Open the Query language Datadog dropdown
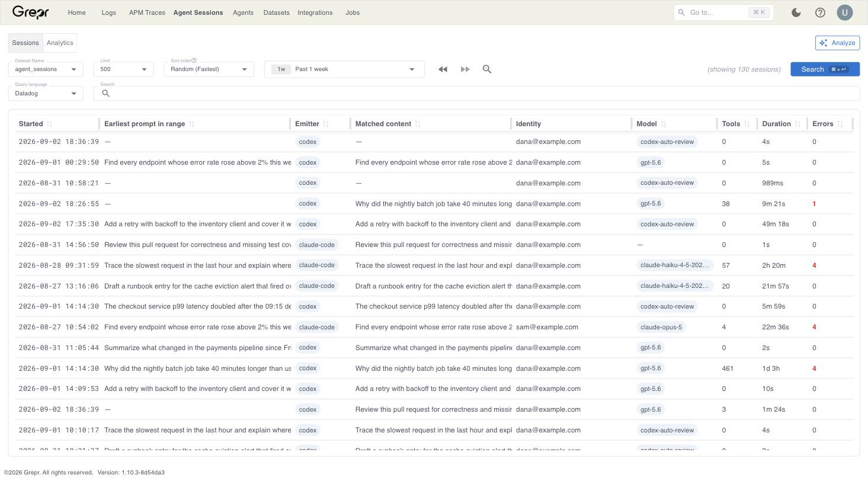 point(46,93)
